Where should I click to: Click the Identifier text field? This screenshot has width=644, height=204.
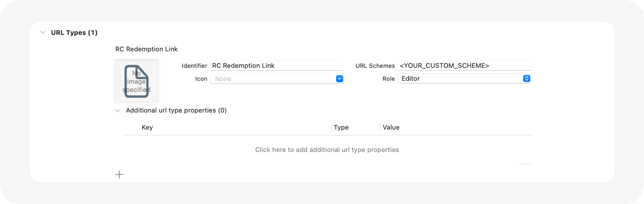[277, 66]
